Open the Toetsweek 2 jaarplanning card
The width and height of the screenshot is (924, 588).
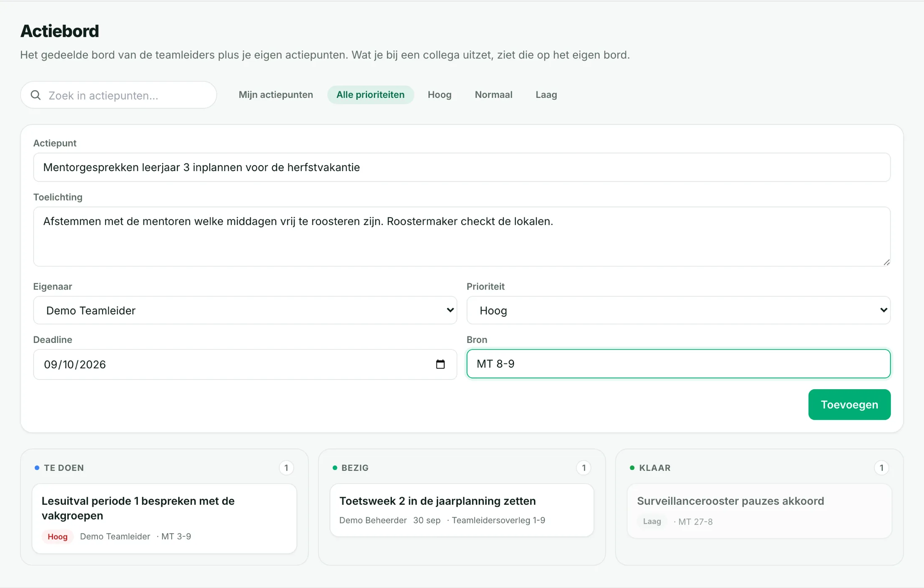pos(462,510)
